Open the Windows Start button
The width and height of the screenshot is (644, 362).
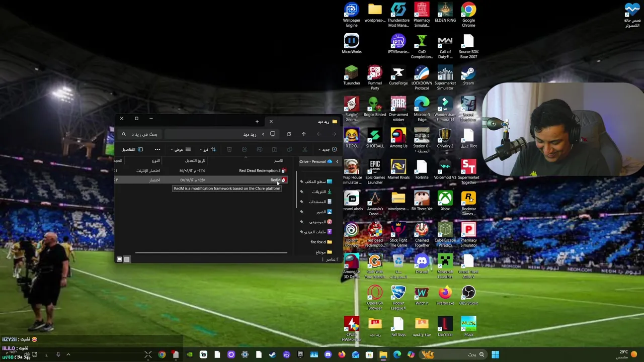495,354
